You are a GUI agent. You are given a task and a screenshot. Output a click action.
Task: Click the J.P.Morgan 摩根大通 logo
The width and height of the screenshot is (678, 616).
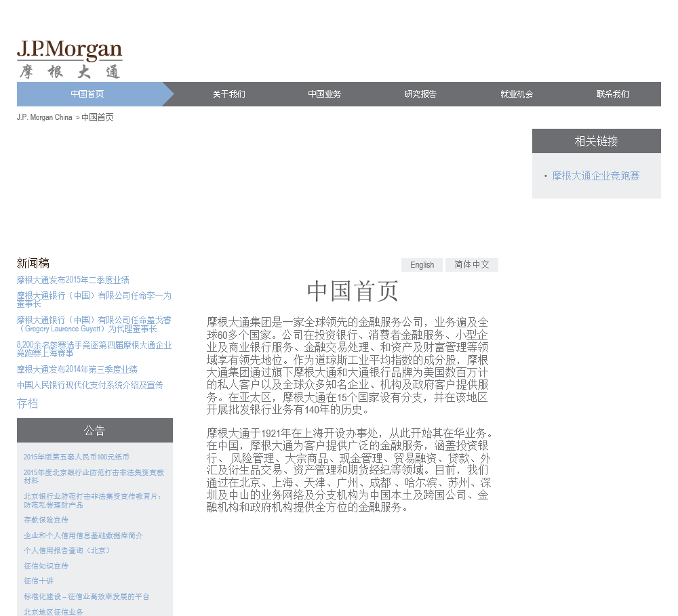click(x=70, y=59)
